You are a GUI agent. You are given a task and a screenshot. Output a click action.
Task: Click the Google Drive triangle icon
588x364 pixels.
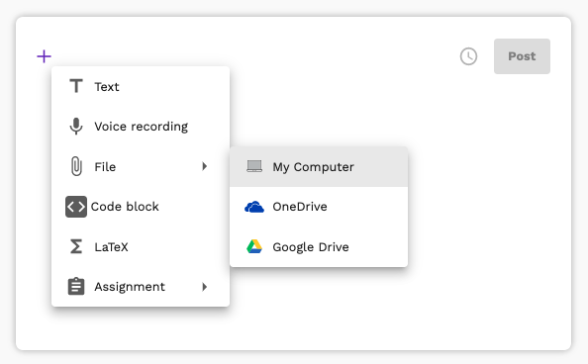pyautogui.click(x=254, y=246)
